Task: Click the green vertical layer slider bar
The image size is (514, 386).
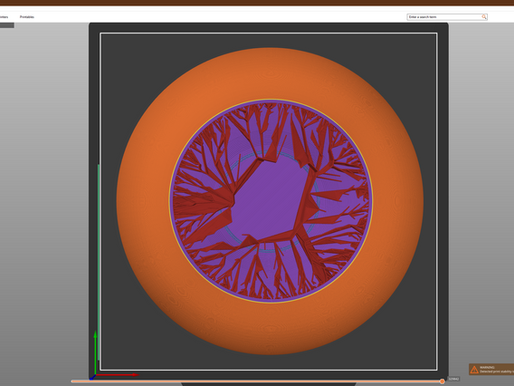Action: [98, 262]
